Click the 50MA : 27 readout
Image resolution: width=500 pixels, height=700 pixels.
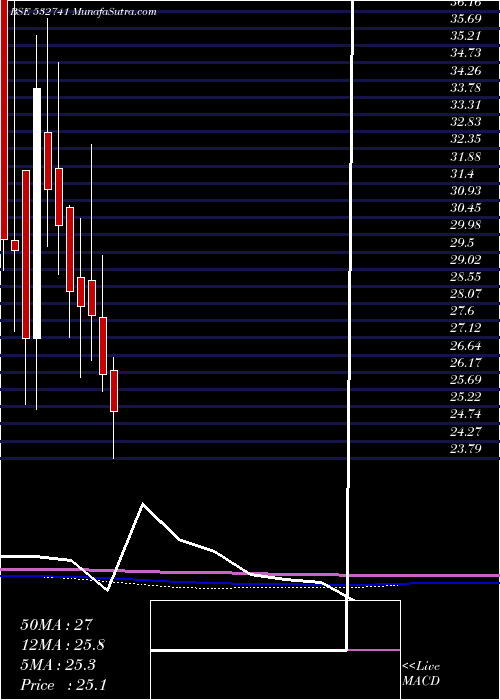coord(56,625)
